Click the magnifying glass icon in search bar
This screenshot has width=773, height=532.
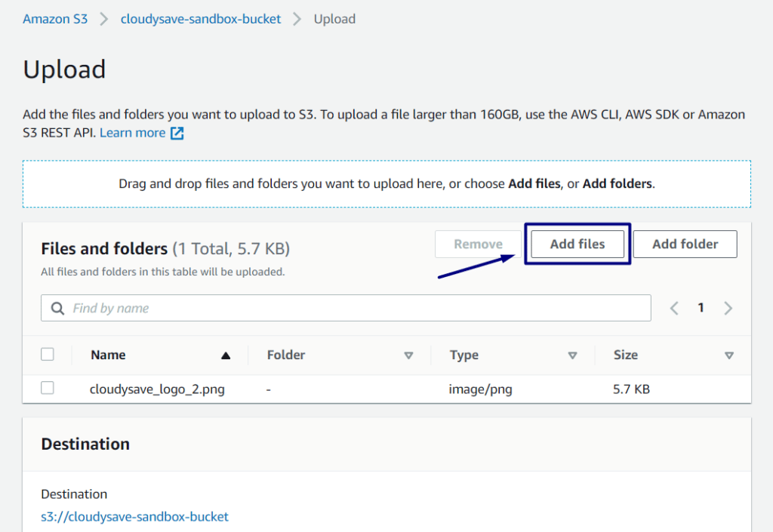point(57,308)
